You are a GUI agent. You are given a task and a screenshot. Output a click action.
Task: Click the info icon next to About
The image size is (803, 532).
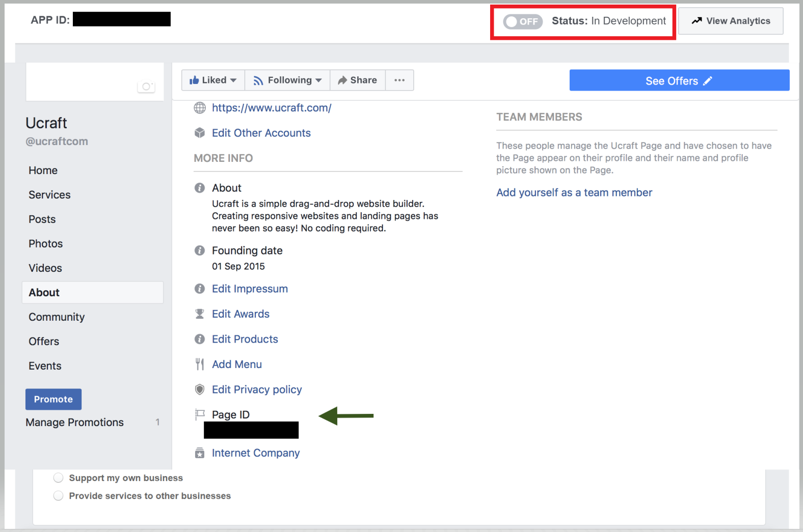point(200,188)
